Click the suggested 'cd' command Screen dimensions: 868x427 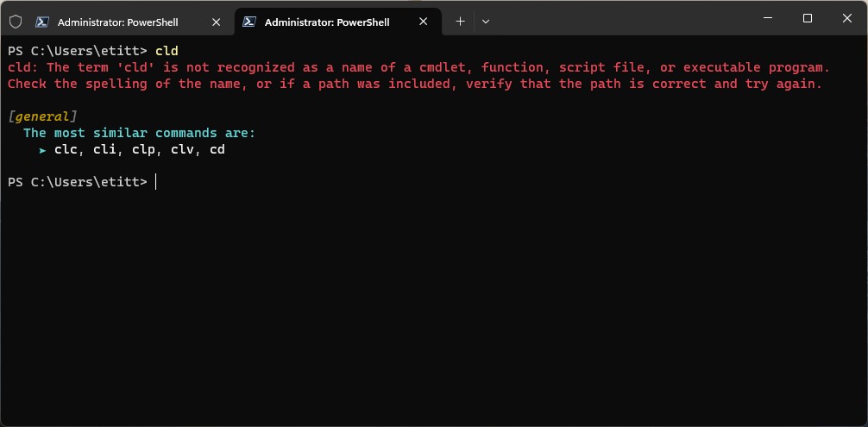point(217,149)
